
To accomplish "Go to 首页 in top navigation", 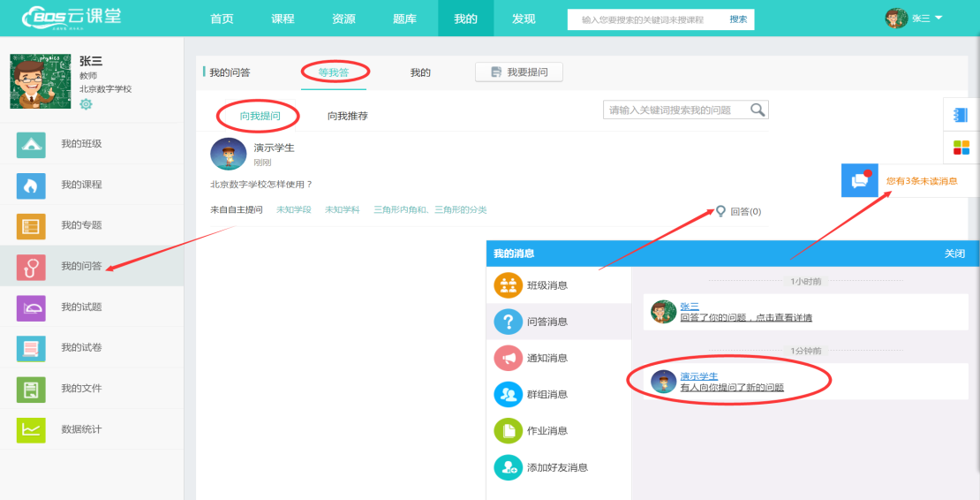I will (222, 19).
